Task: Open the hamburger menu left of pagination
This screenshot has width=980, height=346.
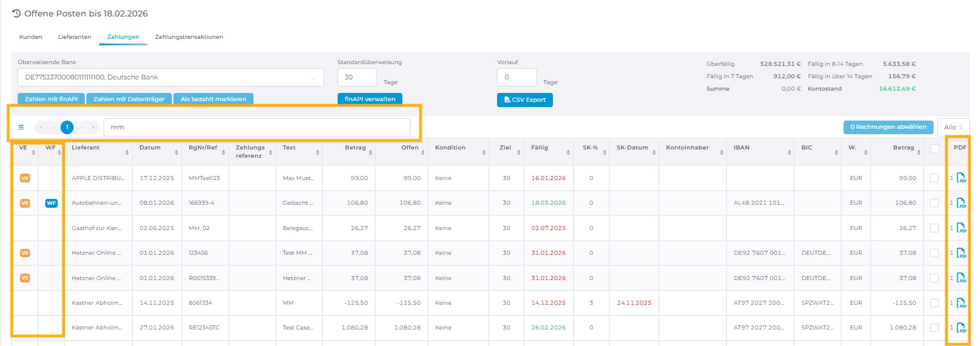Action: tap(21, 127)
